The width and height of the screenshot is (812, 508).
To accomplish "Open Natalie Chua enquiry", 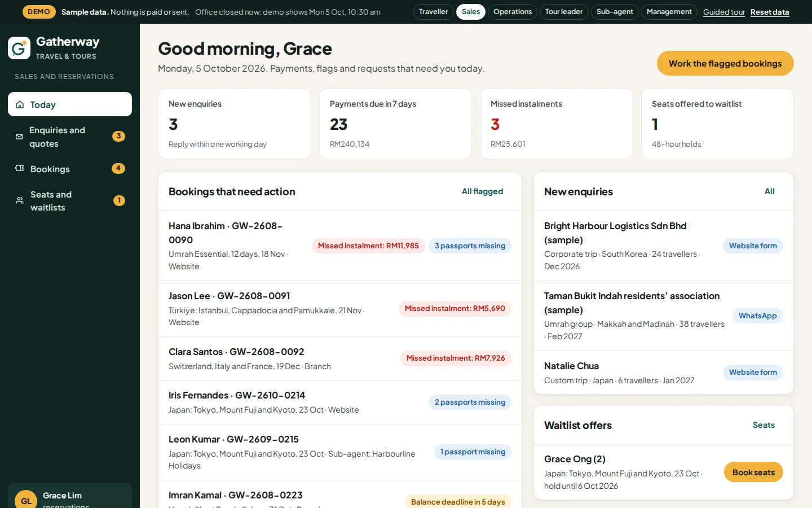I will coord(664,373).
